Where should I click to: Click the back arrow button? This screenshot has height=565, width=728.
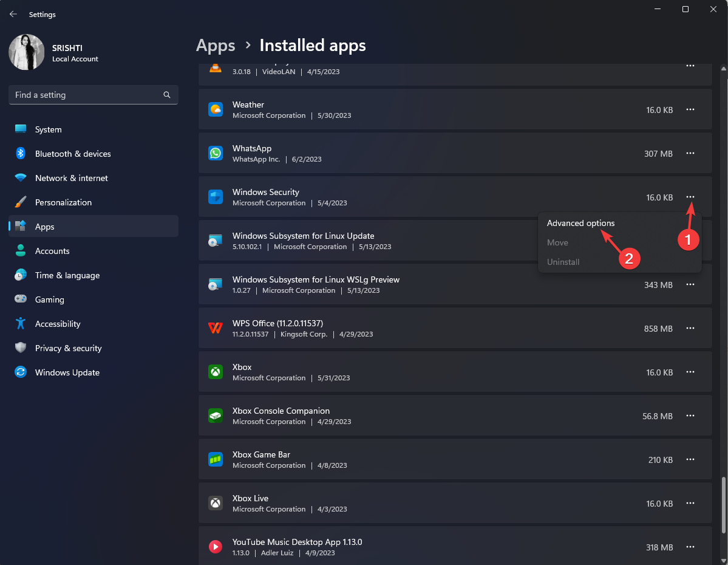click(x=13, y=14)
